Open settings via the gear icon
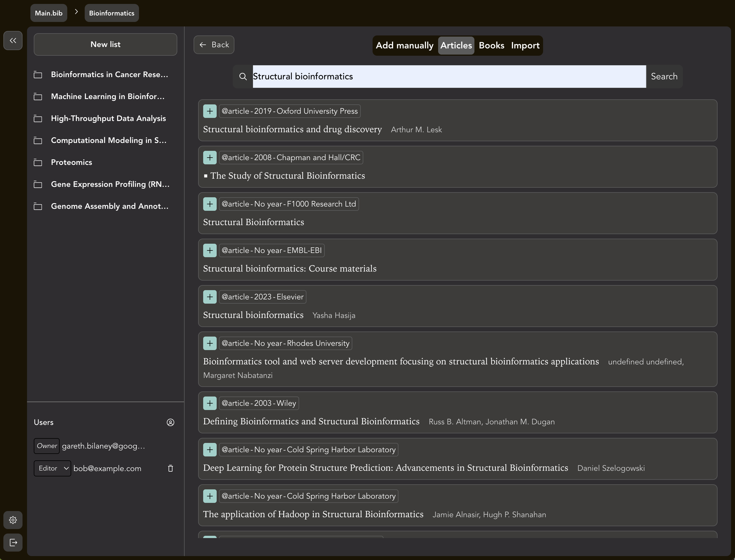This screenshot has height=560, width=735. 13,520
